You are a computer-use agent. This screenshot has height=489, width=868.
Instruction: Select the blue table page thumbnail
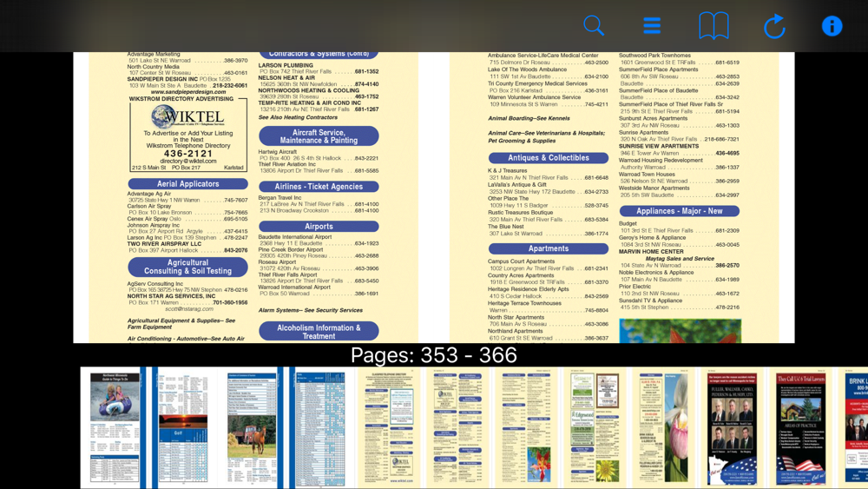click(x=320, y=427)
